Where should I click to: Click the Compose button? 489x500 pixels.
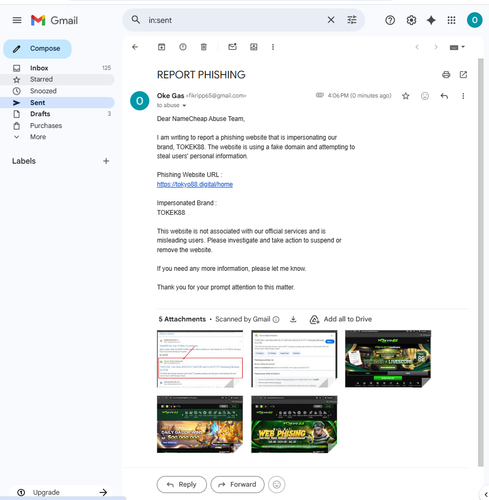click(x=37, y=49)
